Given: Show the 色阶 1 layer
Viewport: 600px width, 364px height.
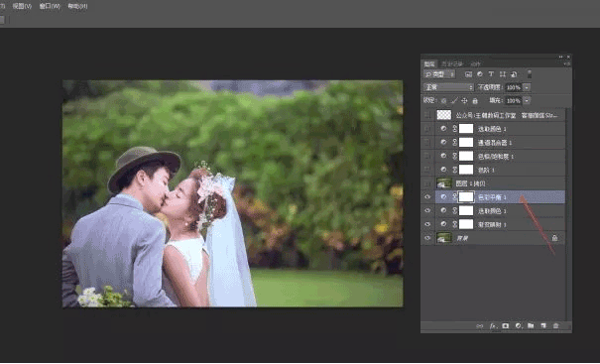Looking at the screenshot, I should coord(427,170).
